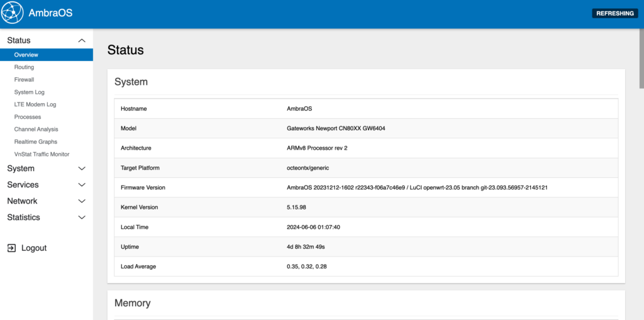Click the vertical page scrollbar thumb
Viewport: 644px width, 320px height.
point(641,58)
